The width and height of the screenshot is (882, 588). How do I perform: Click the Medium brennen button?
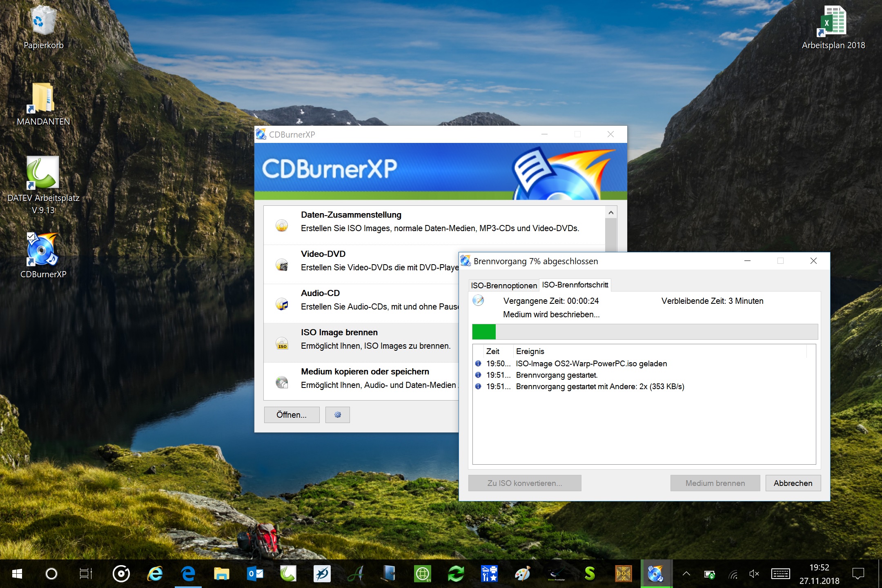click(x=715, y=483)
